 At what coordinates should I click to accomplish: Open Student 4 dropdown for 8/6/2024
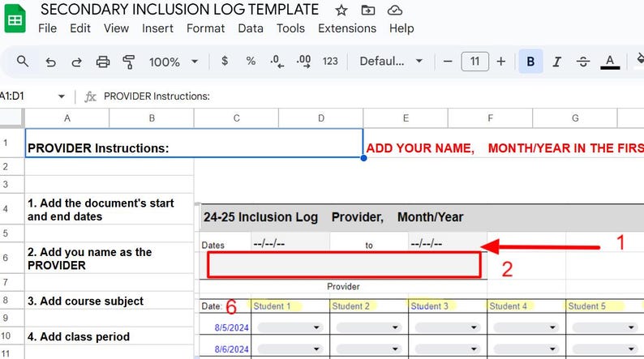526,348
